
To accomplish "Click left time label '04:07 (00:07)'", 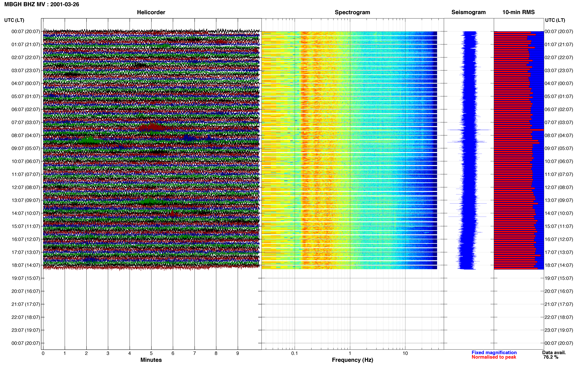I will point(26,83).
